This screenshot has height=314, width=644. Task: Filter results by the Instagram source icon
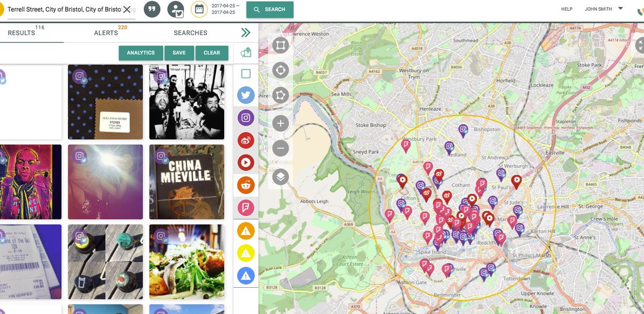point(245,118)
